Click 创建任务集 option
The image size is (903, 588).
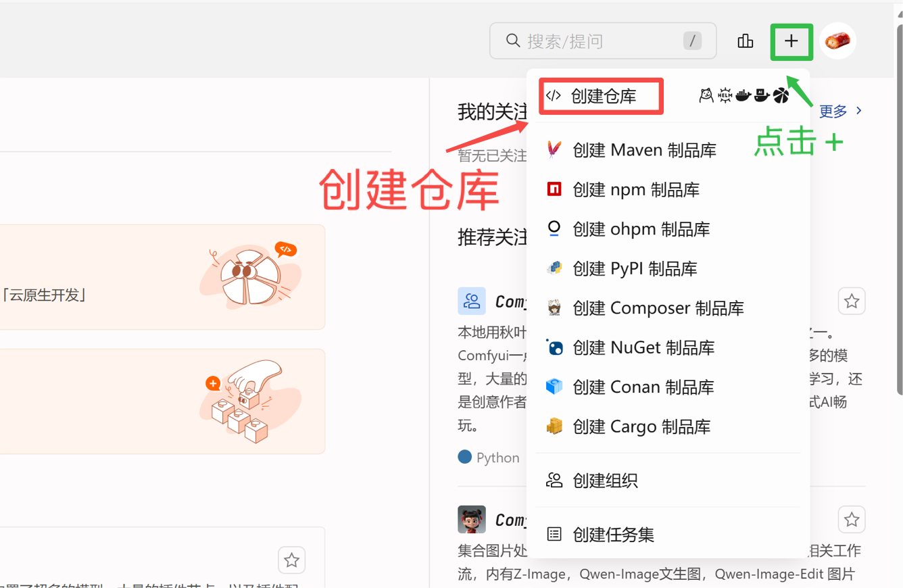(x=612, y=535)
